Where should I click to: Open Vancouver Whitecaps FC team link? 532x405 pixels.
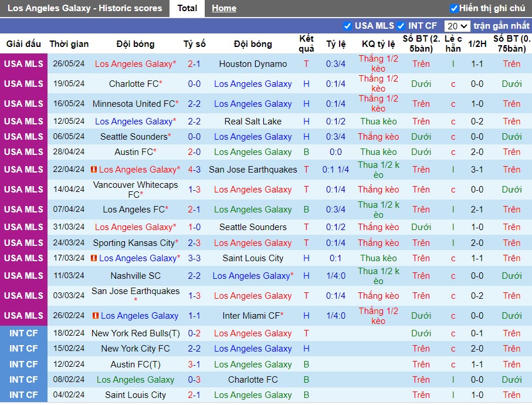(135, 190)
